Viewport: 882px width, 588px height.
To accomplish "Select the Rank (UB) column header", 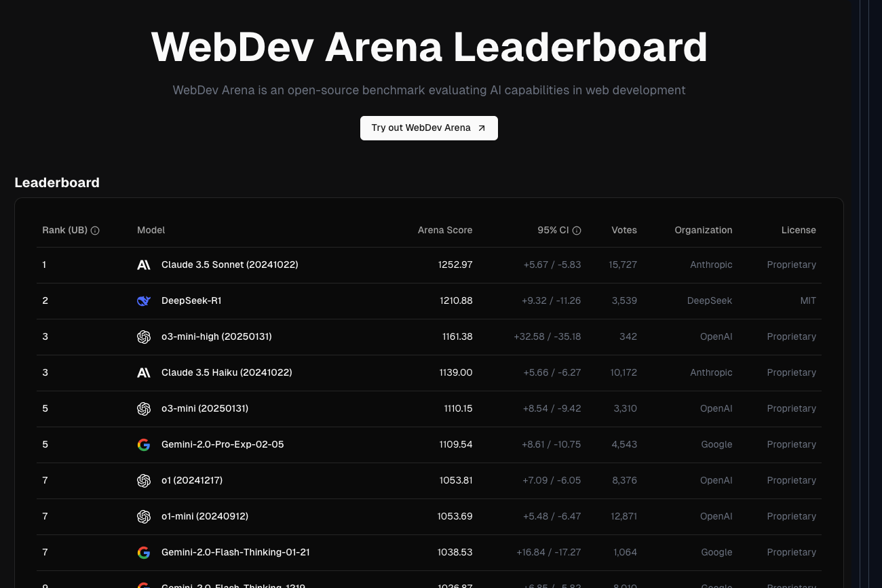I will 64,231.
